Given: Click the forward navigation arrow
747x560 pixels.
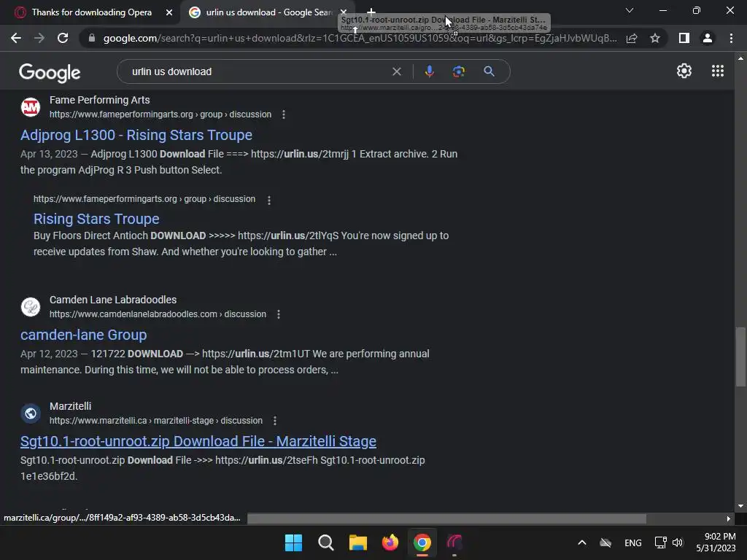Looking at the screenshot, I should pyautogui.click(x=39, y=38).
